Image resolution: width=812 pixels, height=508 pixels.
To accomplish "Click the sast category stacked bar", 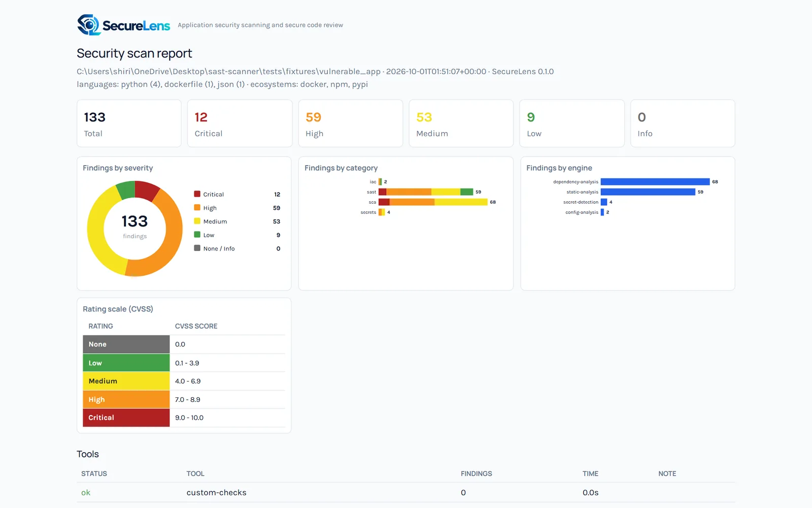I will click(426, 192).
